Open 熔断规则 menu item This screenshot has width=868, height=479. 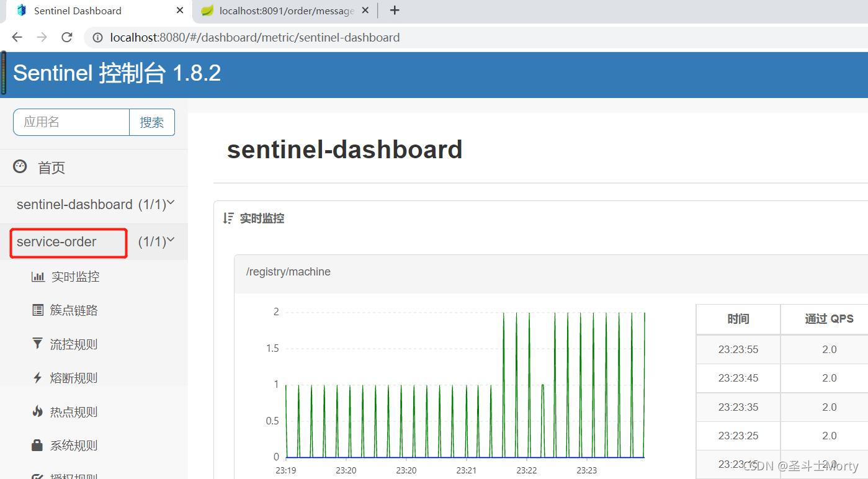(x=74, y=378)
